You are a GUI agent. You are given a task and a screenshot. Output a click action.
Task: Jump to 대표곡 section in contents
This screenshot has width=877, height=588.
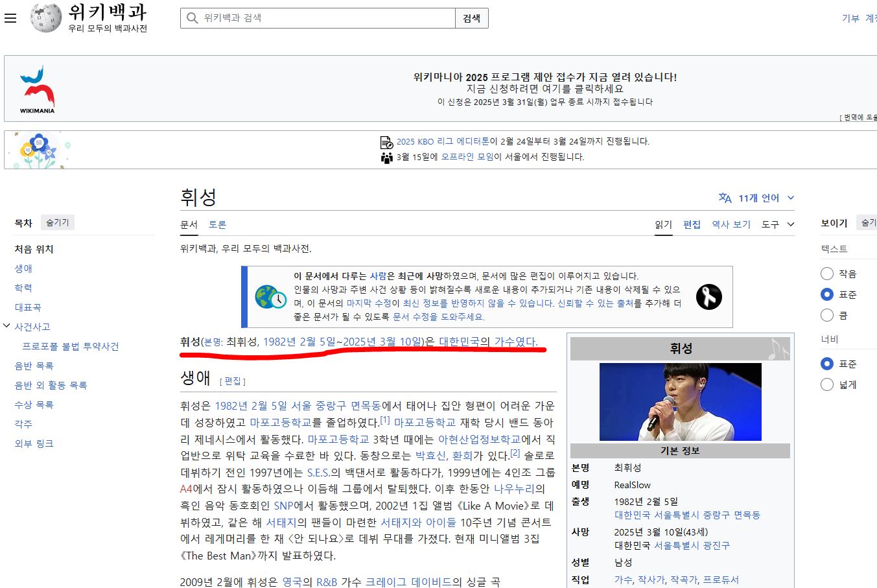[28, 307]
